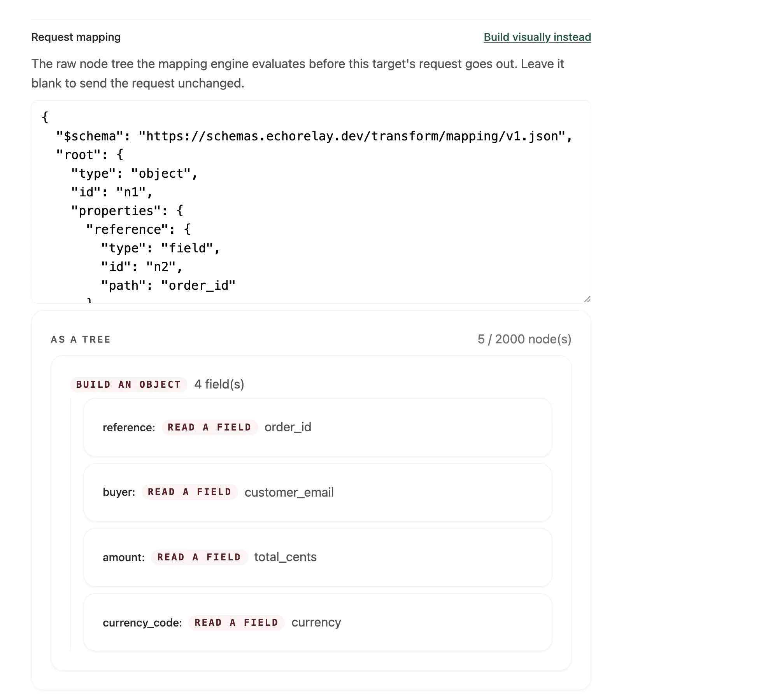The width and height of the screenshot is (775, 700).
Task: Click the '$schema' line in the JSON
Action: tap(314, 136)
